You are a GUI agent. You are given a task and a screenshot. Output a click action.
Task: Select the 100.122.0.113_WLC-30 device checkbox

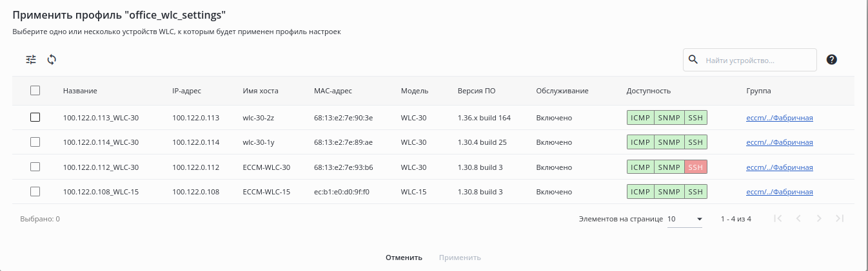click(x=35, y=118)
